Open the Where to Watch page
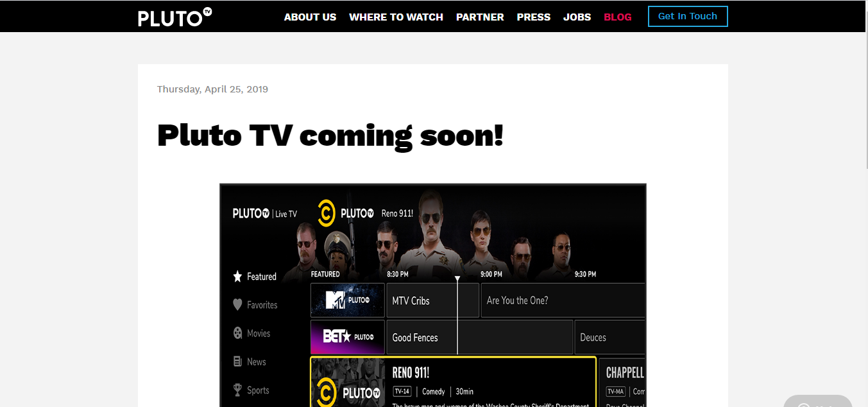This screenshot has width=868, height=407. pos(396,17)
